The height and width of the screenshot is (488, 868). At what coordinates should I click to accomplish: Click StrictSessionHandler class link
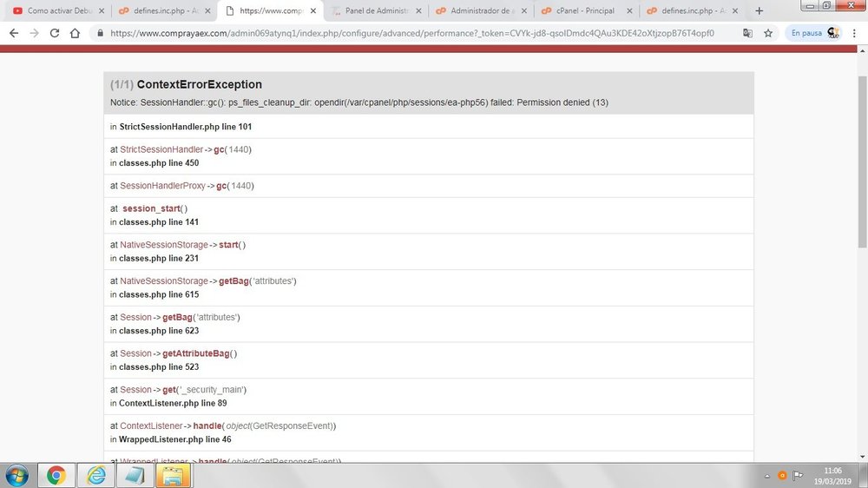(x=161, y=149)
